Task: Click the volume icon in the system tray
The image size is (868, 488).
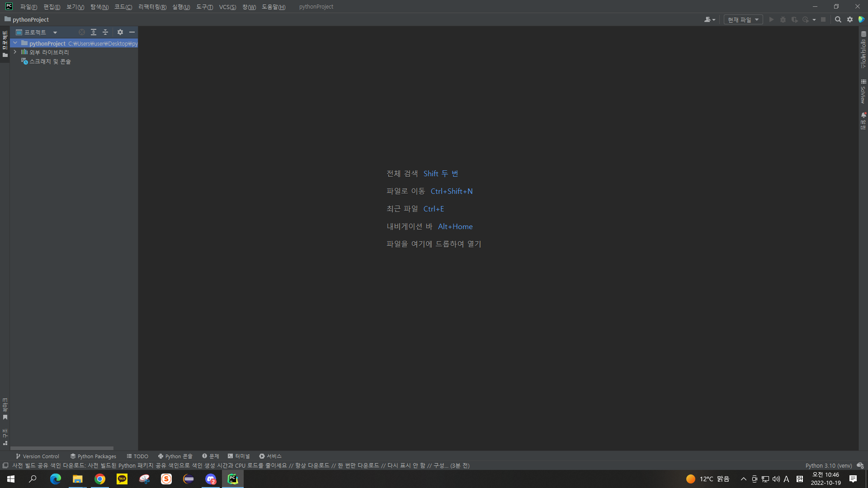Action: click(776, 479)
